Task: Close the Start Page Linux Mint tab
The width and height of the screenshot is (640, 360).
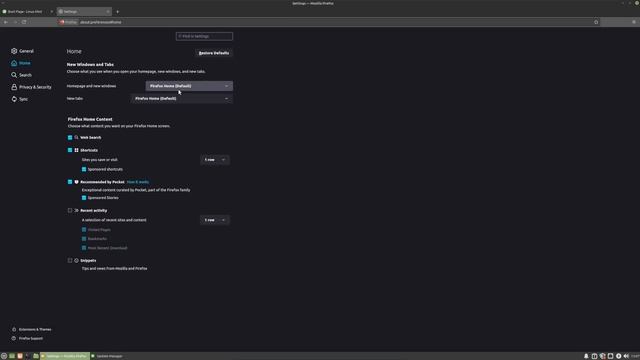Action: 52,12
